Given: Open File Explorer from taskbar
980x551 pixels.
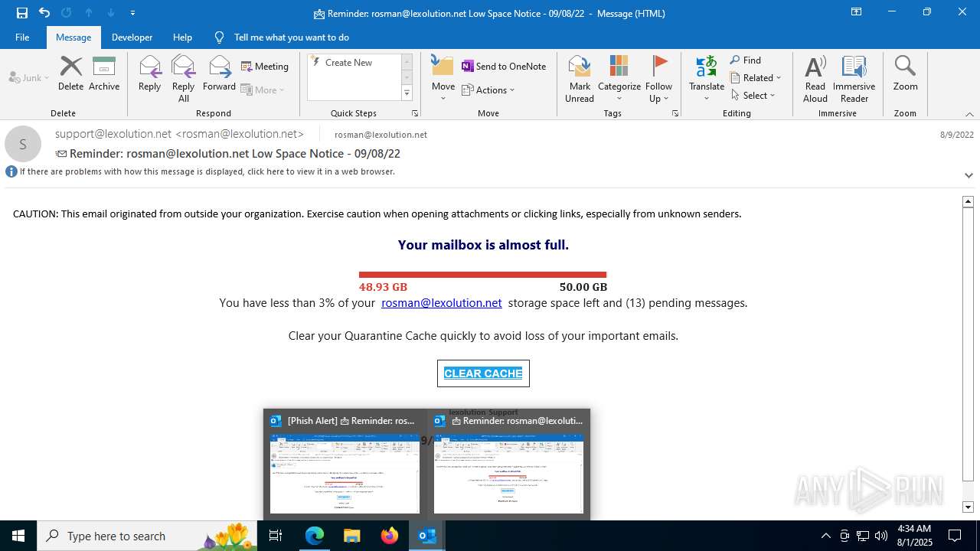Looking at the screenshot, I should click(351, 536).
